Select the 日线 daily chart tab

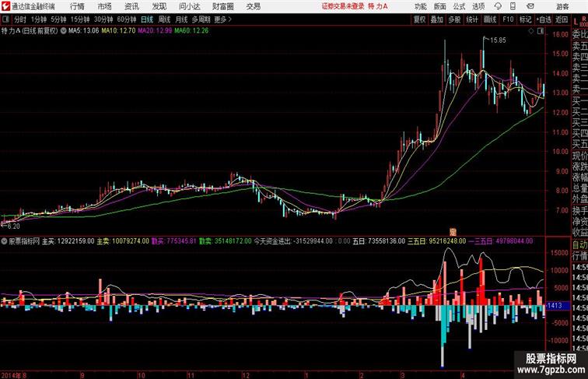pyautogui.click(x=147, y=19)
